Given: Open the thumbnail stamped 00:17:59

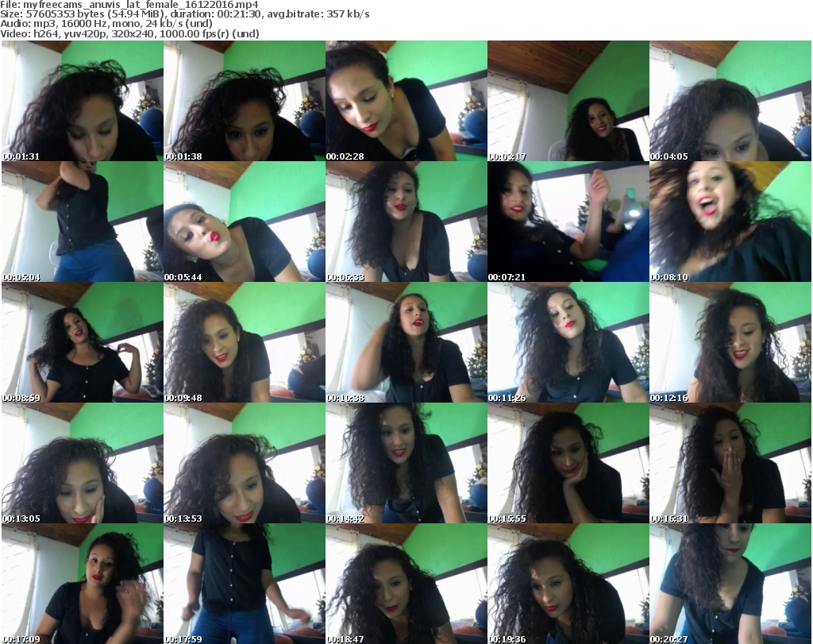Looking at the screenshot, I should click(x=245, y=584).
